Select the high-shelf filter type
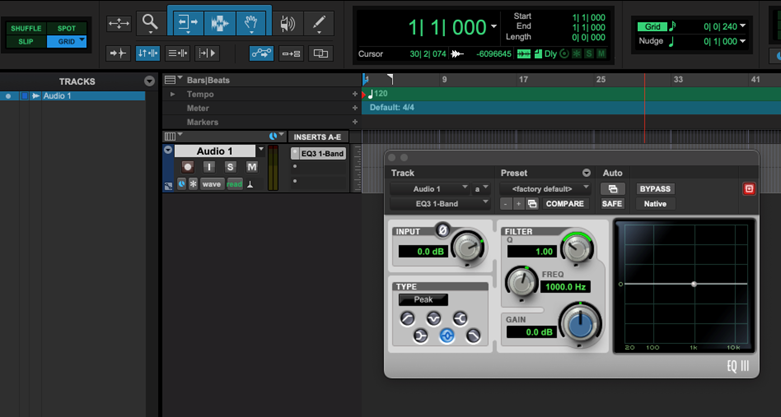The width and height of the screenshot is (781, 417). pyautogui.click(x=460, y=319)
